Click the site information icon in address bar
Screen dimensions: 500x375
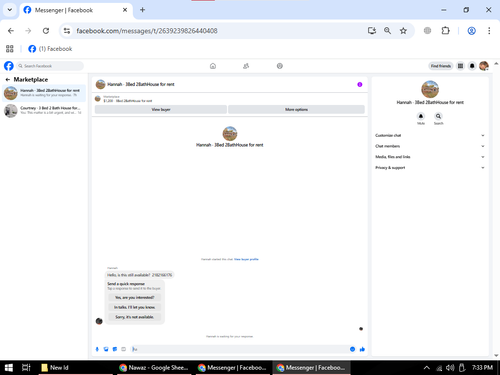tap(67, 31)
